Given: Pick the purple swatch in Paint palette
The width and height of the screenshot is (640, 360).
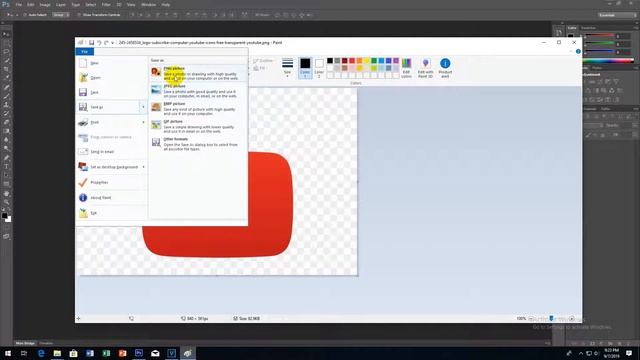Looking at the screenshot, I should (396, 61).
